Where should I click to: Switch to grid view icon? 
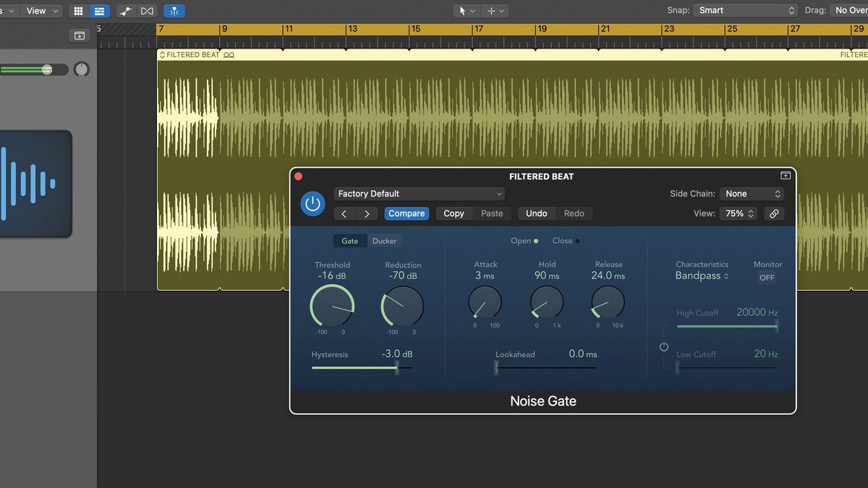(78, 11)
